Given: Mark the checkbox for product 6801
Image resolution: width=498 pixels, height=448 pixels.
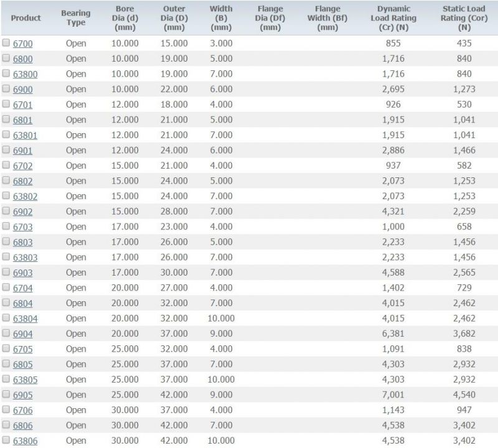Looking at the screenshot, I should coord(6,119).
